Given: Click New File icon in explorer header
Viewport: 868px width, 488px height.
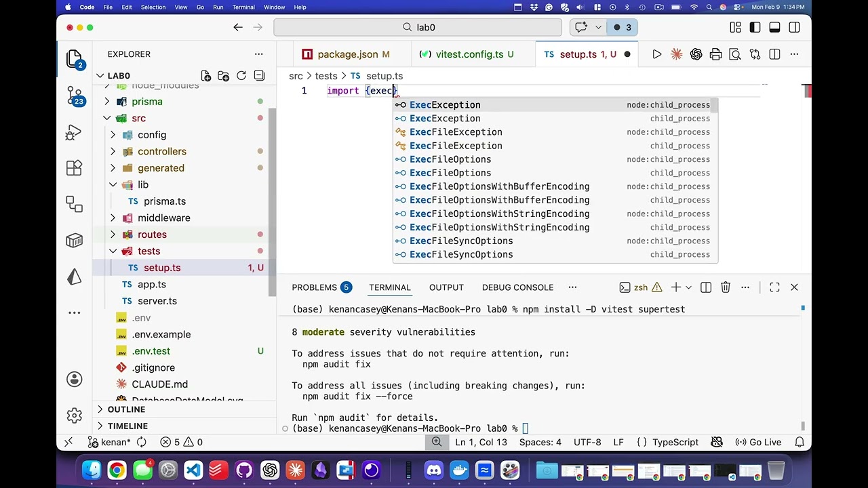Looking at the screenshot, I should click(x=205, y=76).
